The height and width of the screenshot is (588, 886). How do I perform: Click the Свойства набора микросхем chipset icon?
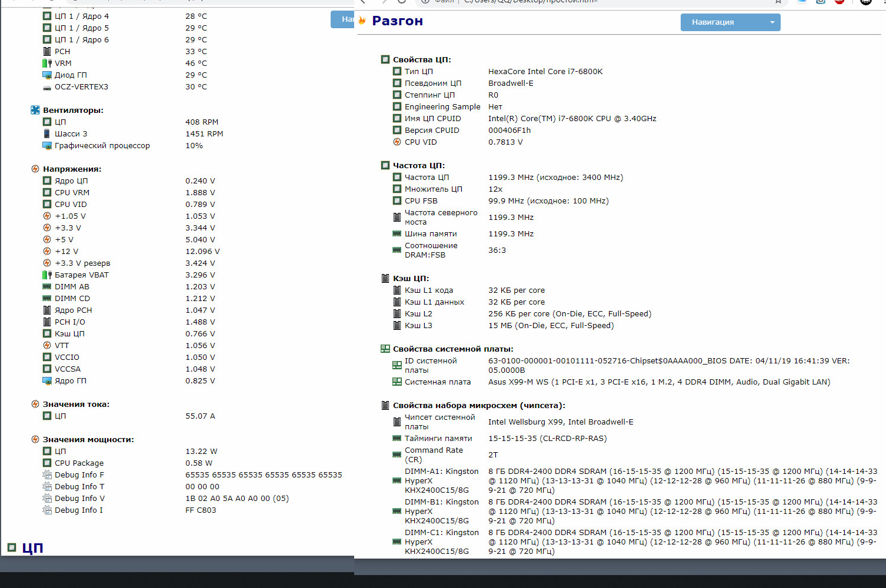click(385, 405)
